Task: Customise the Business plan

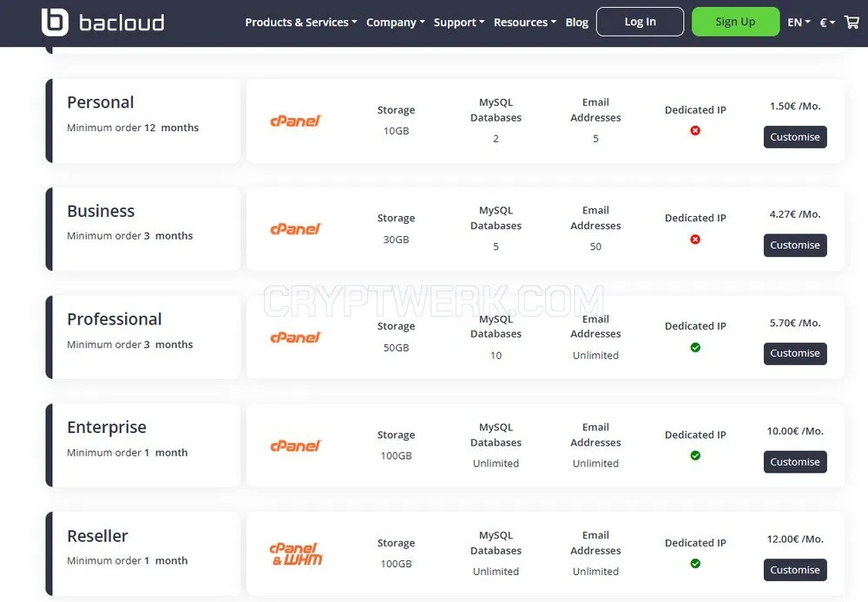Action: click(795, 245)
